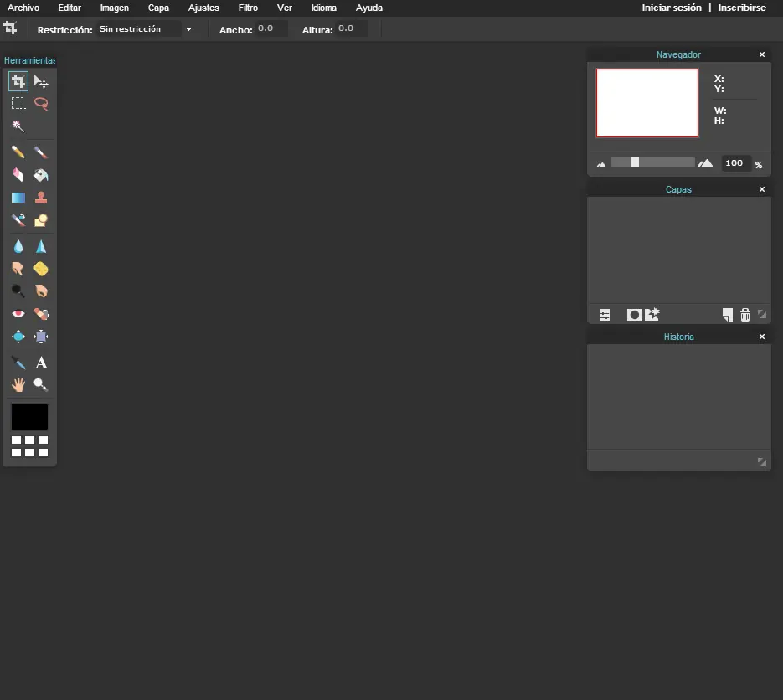Open the Filtro menu
Viewport: 783px width, 700px height.
click(248, 8)
